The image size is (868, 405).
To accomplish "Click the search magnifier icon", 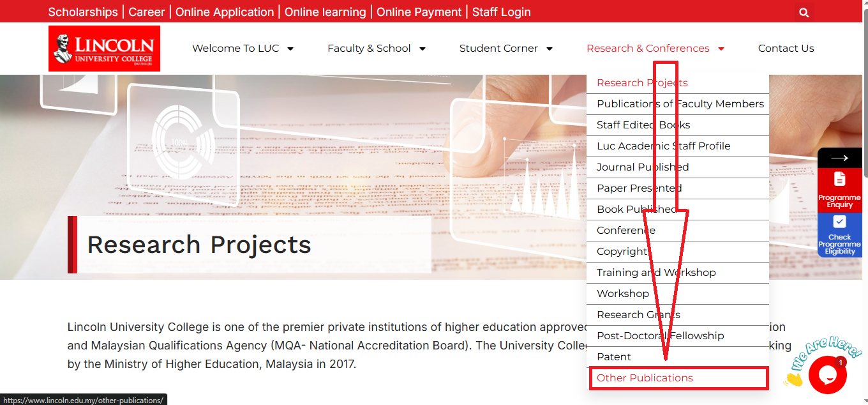I will (x=804, y=12).
